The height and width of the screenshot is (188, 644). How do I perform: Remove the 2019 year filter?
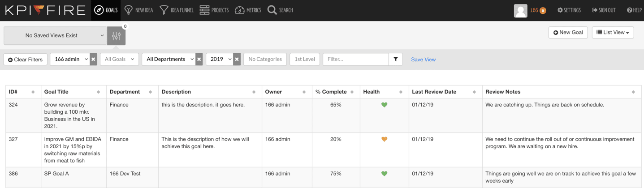[237, 59]
